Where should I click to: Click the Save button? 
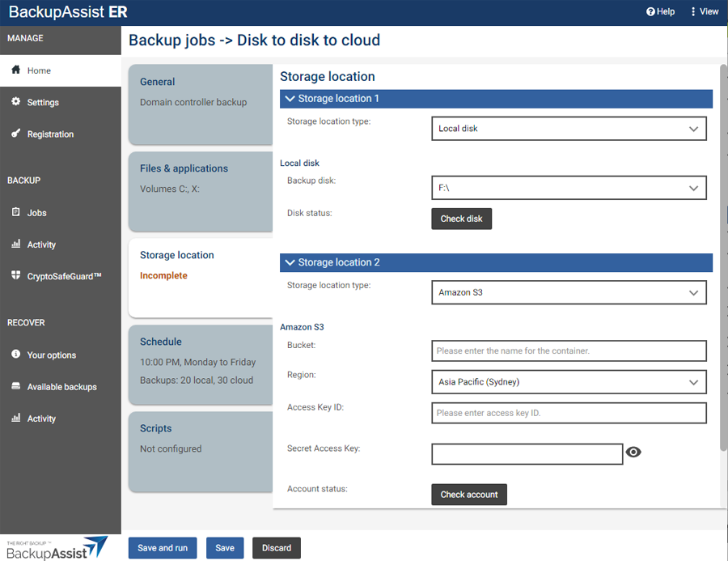click(225, 548)
